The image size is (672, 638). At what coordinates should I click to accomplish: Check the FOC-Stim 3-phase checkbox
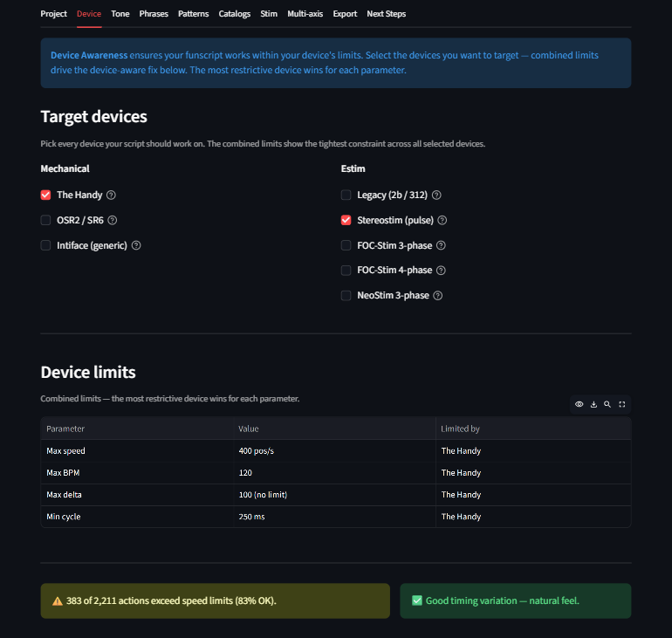346,246
